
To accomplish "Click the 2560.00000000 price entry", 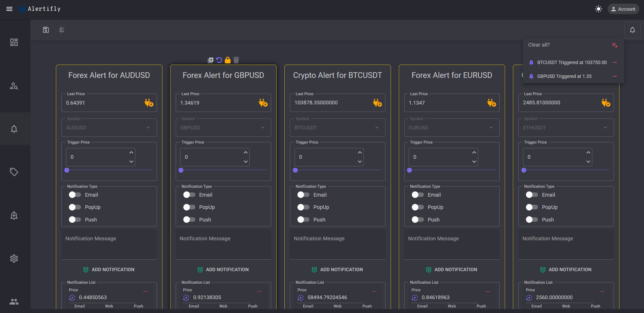I will 554,298.
